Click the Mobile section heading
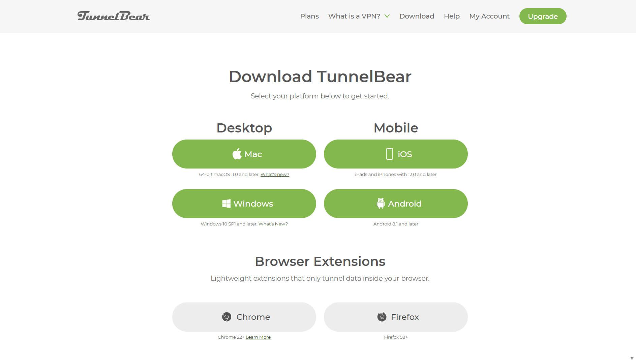 [x=396, y=128]
